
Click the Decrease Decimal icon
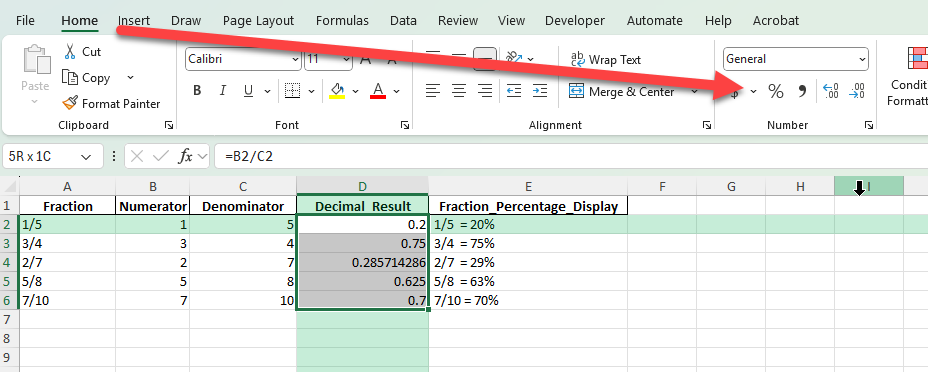(856, 91)
